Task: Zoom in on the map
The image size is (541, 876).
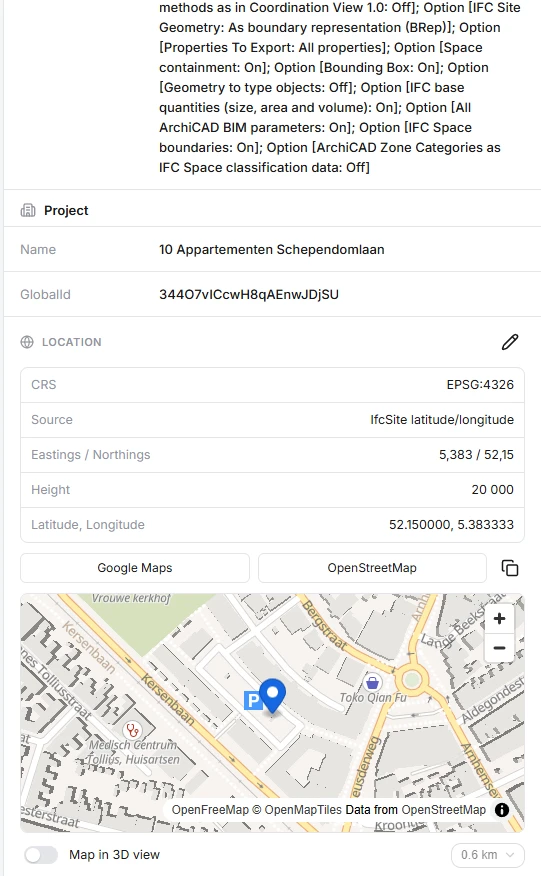Action: tap(500, 618)
